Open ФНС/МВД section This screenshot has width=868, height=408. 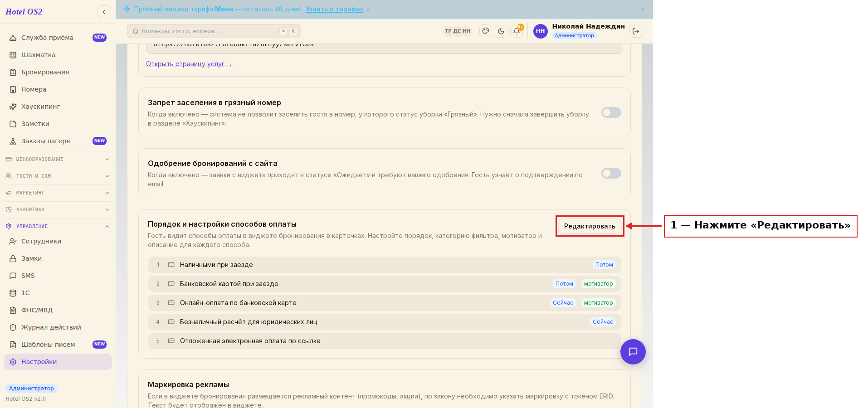point(58,310)
